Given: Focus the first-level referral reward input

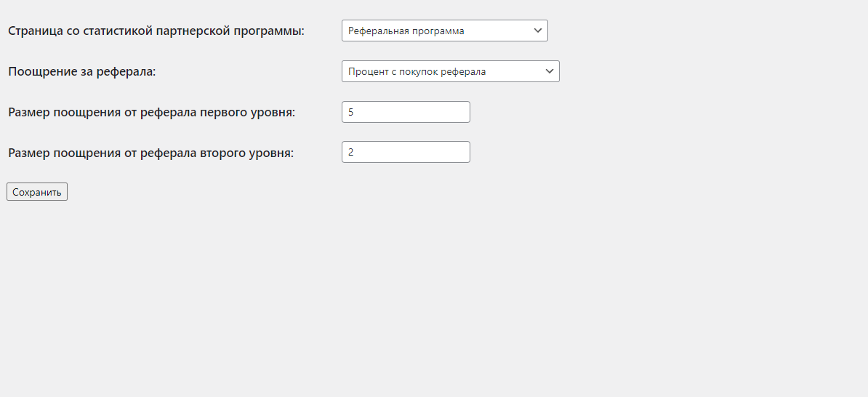Looking at the screenshot, I should point(406,112).
